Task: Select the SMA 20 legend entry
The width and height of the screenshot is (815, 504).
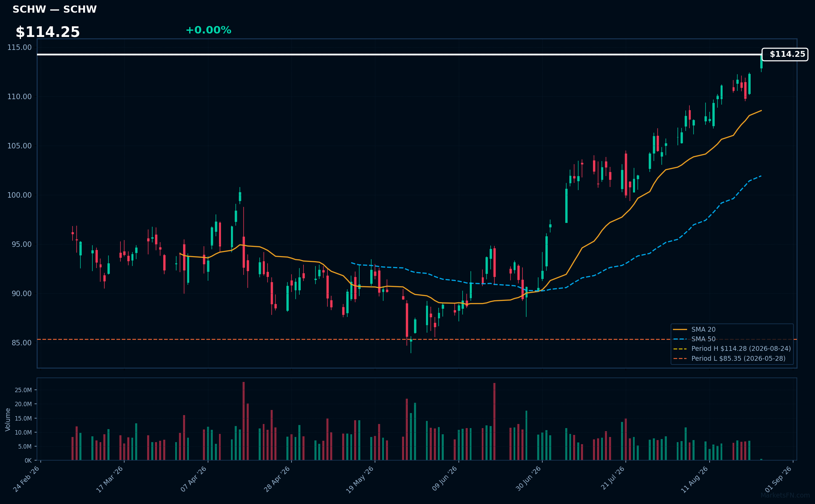Action: (703, 329)
